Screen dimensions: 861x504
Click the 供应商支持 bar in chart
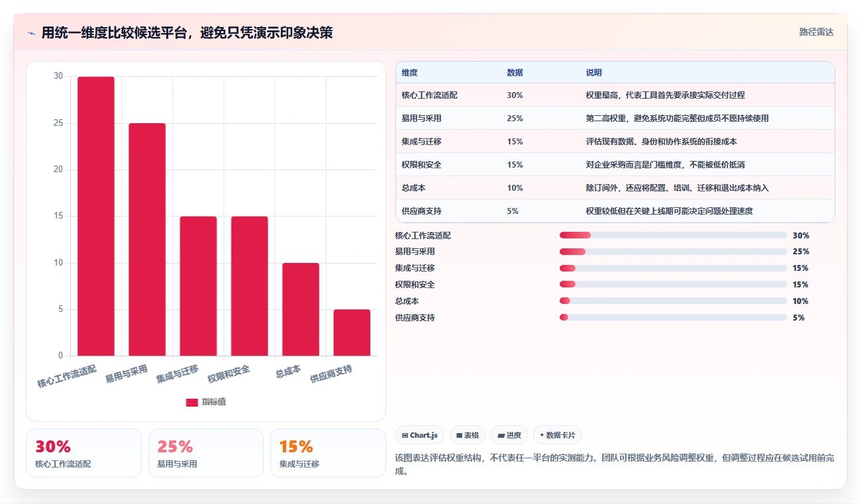coord(352,332)
